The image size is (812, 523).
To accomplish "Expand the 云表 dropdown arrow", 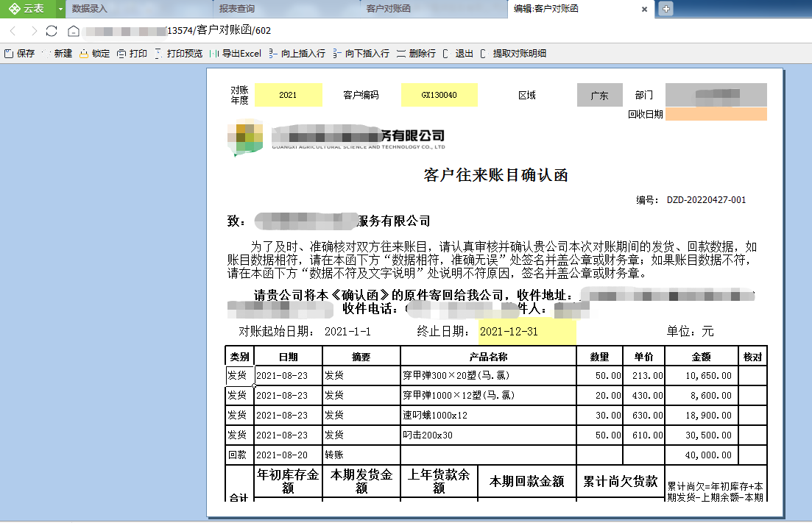I will (60, 9).
